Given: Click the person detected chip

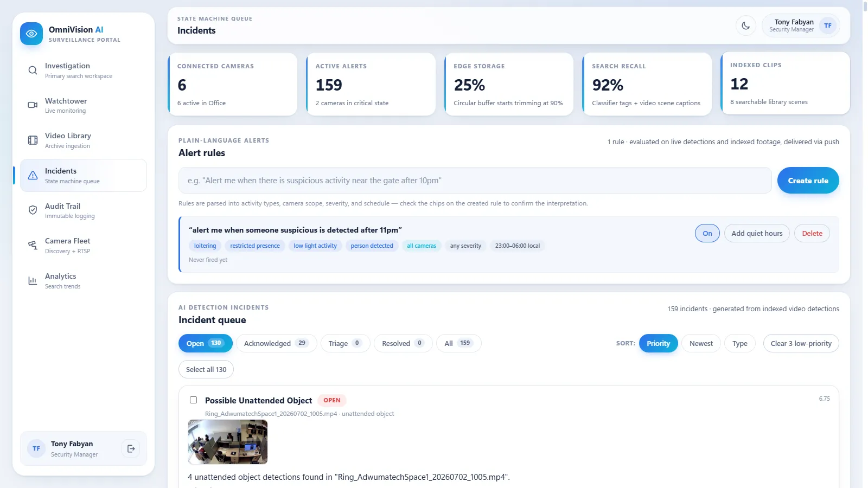Looking at the screenshot, I should [x=372, y=246].
